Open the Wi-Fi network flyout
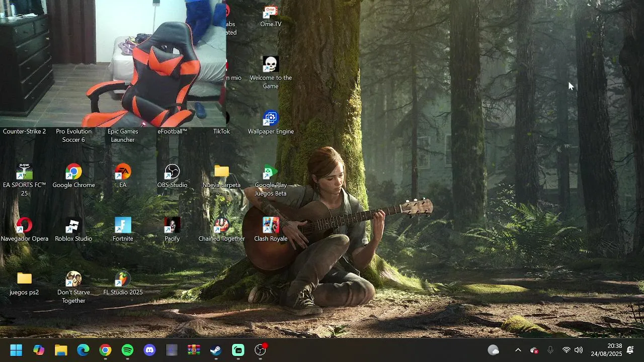 [566, 350]
